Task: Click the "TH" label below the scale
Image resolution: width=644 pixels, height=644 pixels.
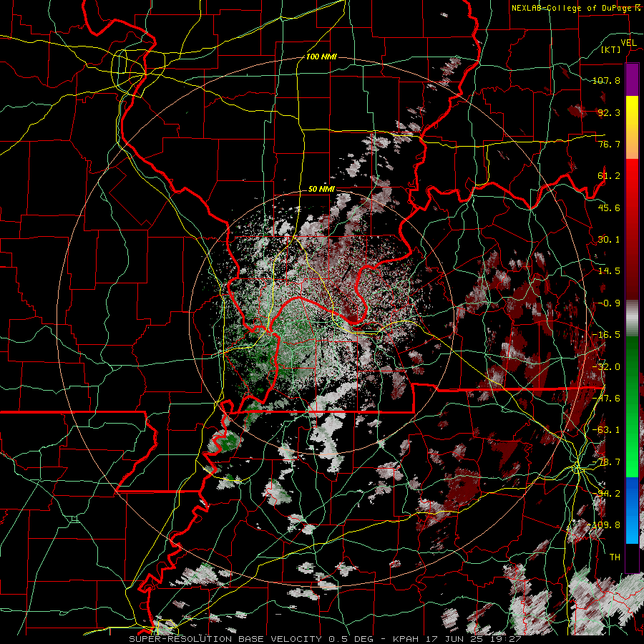Action: pyautogui.click(x=615, y=557)
